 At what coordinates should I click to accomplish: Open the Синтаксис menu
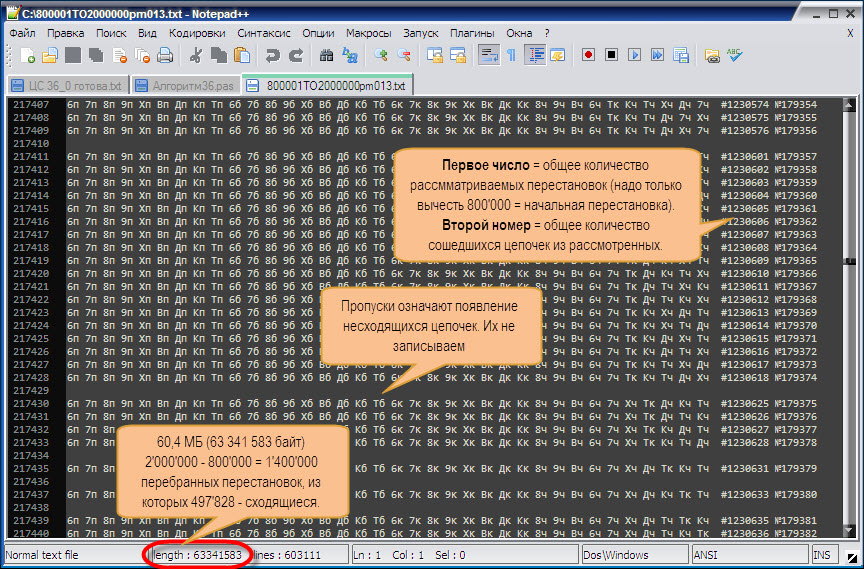[x=263, y=33]
